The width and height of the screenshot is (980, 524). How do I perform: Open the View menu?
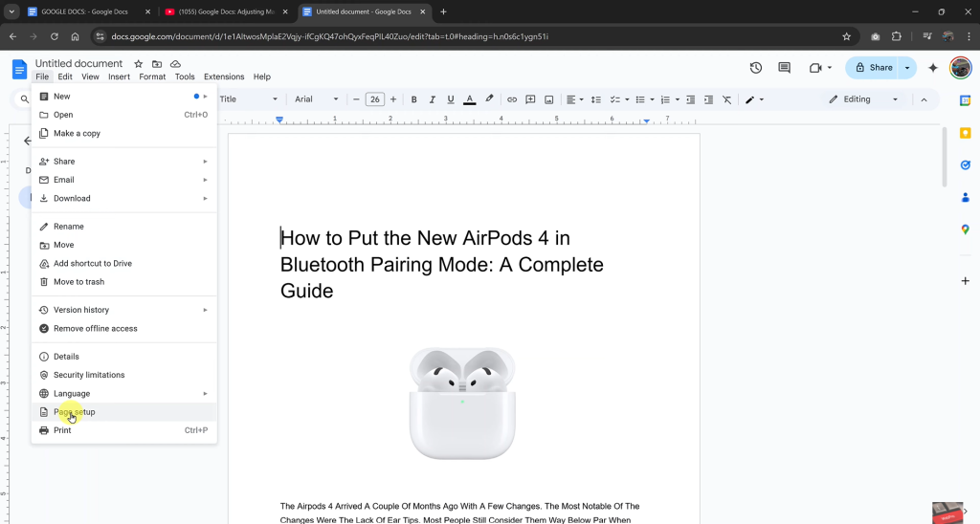coord(90,76)
